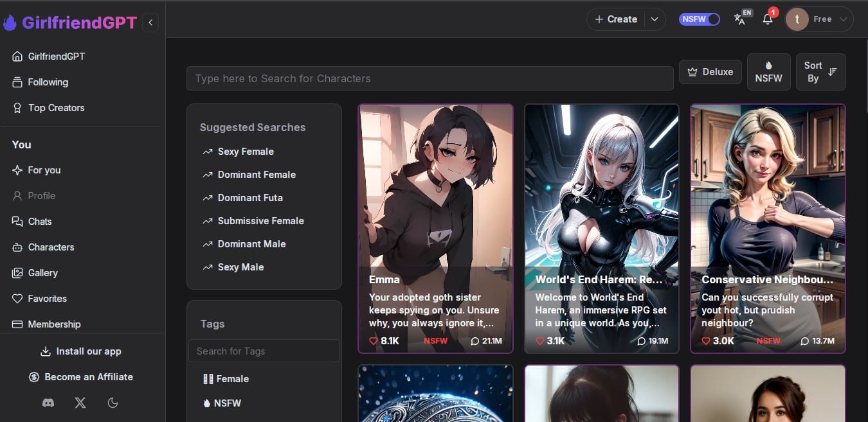This screenshot has height=422, width=868.
Task: Like World's End Harem via heart icon
Action: tap(540, 341)
